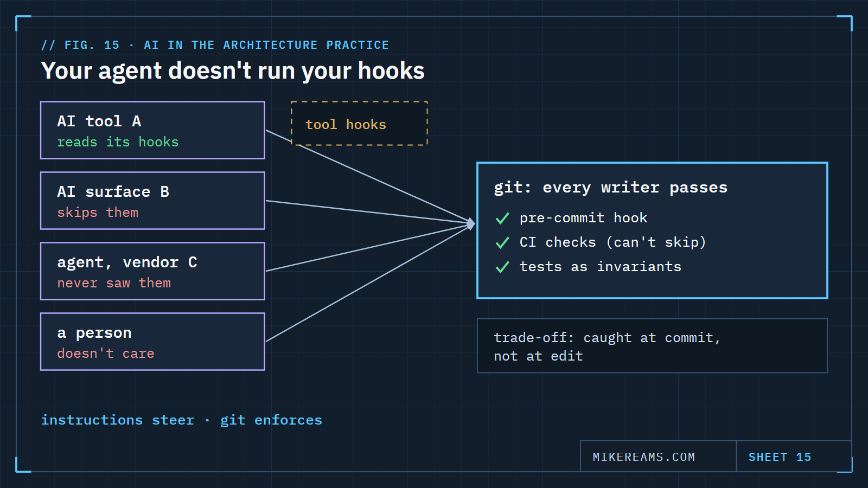Screen dimensions: 868x488
Task: Click the checkmark beside pre-commit hook
Action: (502, 219)
